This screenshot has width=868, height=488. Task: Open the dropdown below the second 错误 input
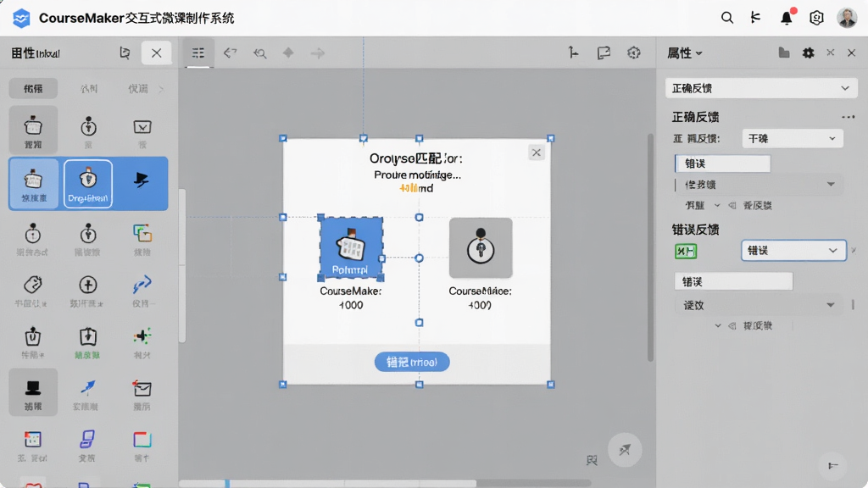point(759,305)
